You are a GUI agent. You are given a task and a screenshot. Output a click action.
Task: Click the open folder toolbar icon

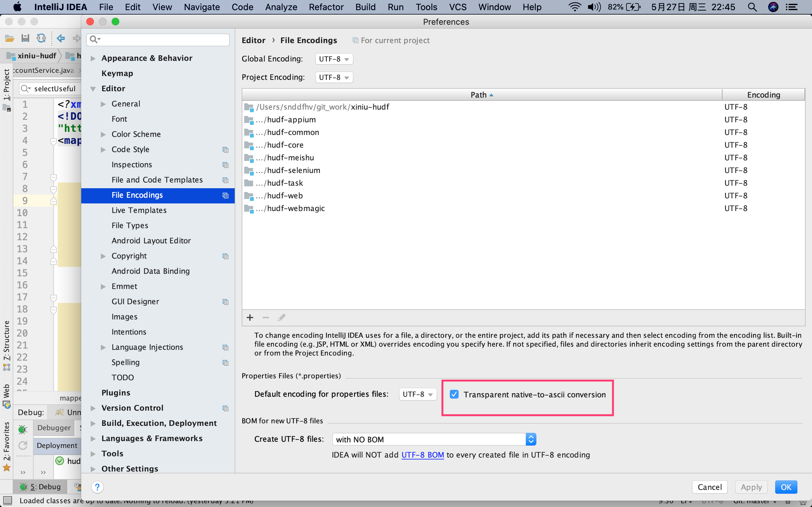coord(10,38)
